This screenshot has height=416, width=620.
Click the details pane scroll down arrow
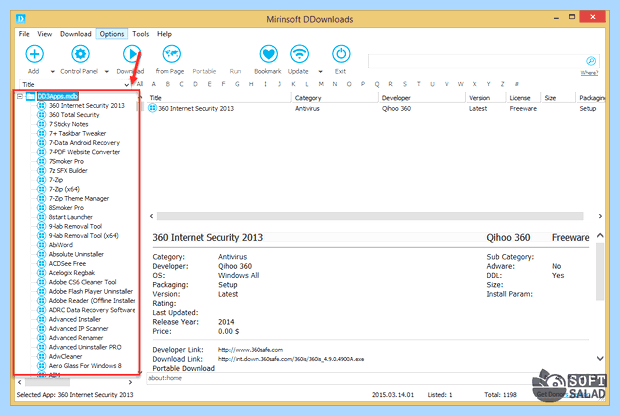click(600, 359)
